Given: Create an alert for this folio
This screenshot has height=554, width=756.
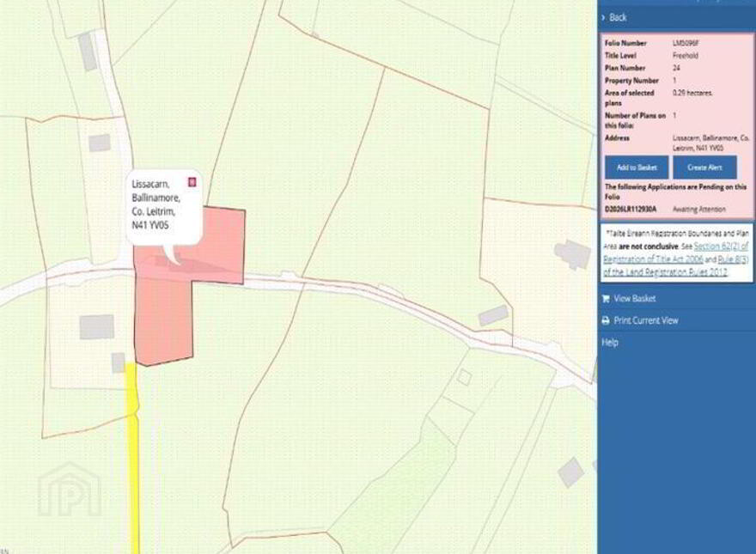Looking at the screenshot, I should [x=704, y=167].
